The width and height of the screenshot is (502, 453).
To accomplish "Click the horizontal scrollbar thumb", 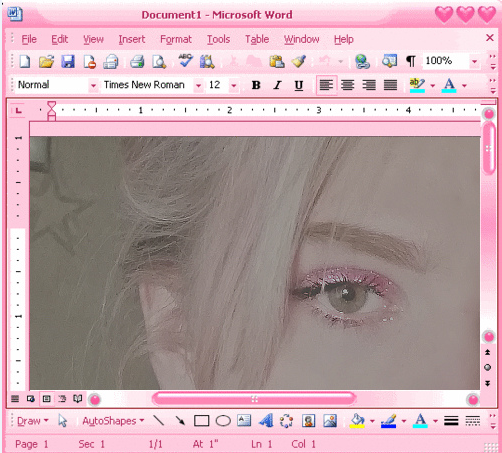I will click(x=254, y=399).
